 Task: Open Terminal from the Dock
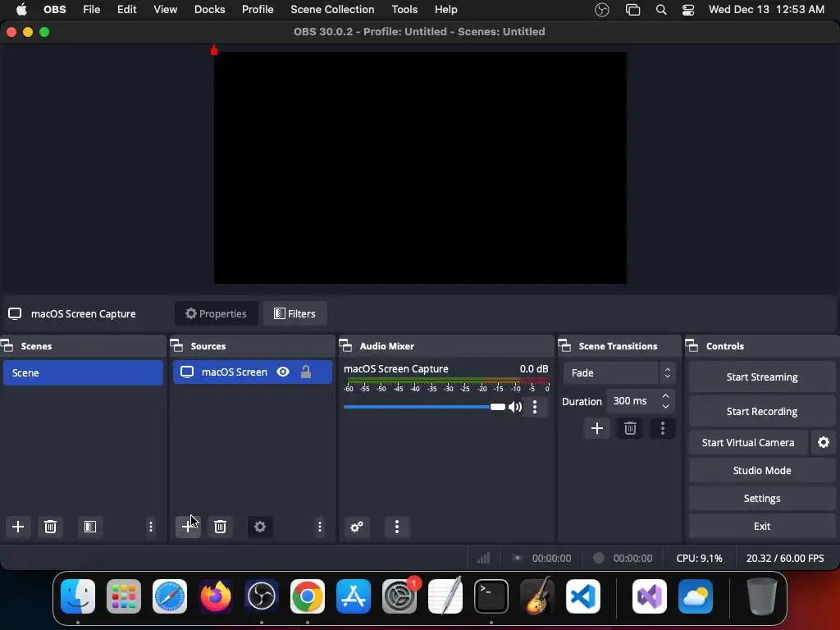click(491, 596)
